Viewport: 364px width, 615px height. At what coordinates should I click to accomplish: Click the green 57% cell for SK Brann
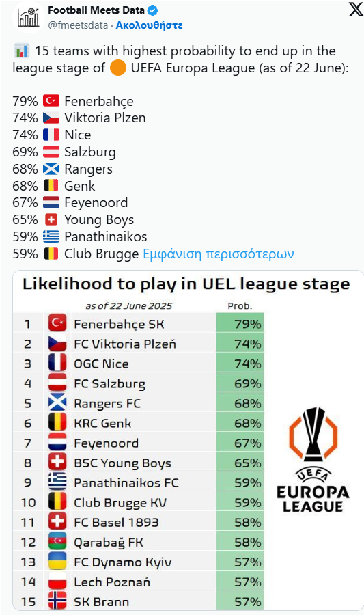click(240, 601)
